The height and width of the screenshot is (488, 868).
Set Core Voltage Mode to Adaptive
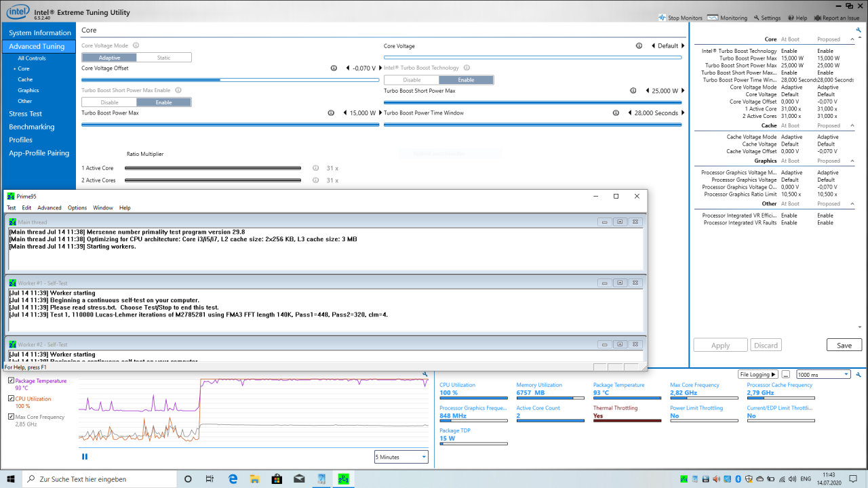[109, 58]
